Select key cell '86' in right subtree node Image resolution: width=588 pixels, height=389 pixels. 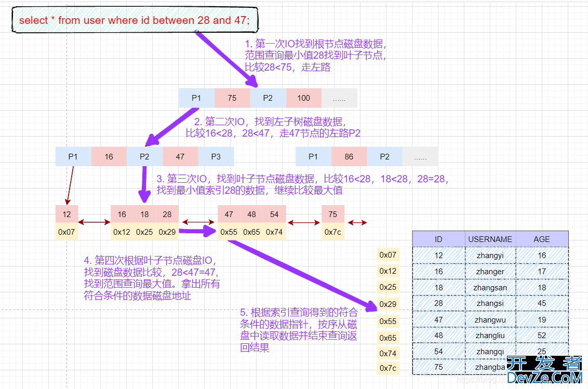(x=349, y=156)
